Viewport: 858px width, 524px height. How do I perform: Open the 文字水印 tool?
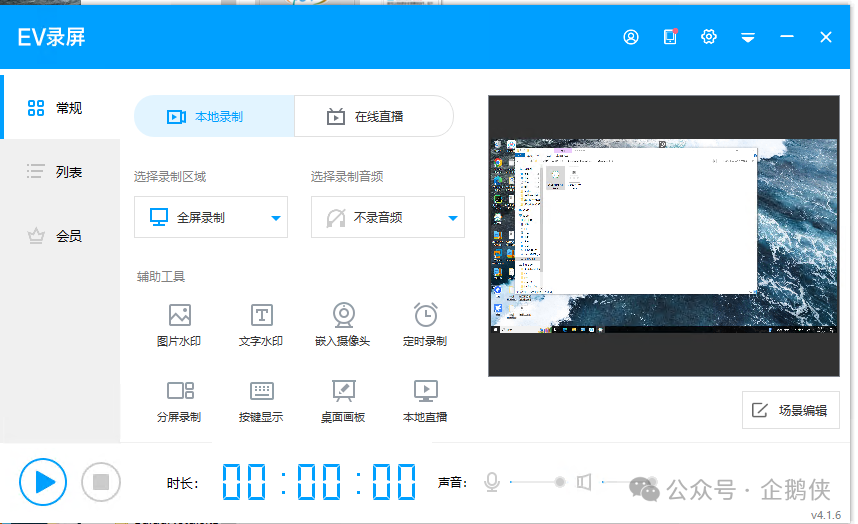[x=261, y=325]
